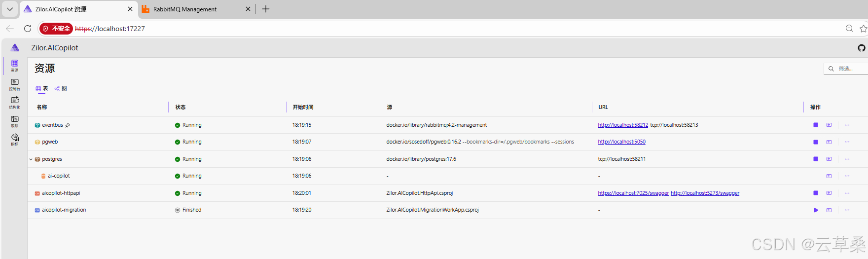Viewport: 868px width, 259px height.
Task: Click the Zilor.AICopilot logo icon
Action: (x=15, y=47)
